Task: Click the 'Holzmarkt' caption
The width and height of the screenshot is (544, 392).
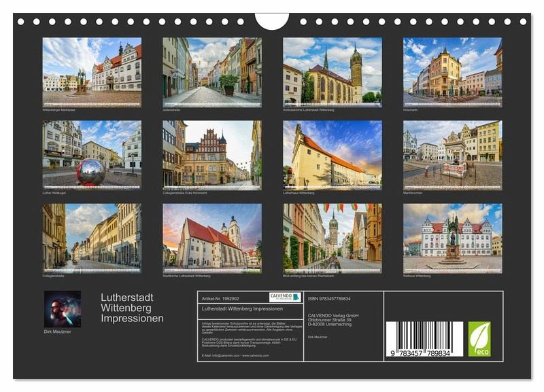Action: (411, 110)
